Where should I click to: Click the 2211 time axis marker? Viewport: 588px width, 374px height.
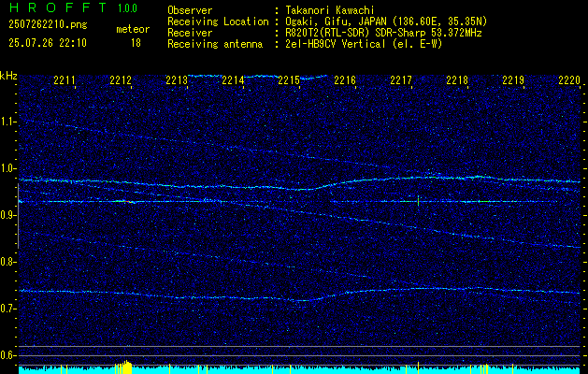point(65,80)
